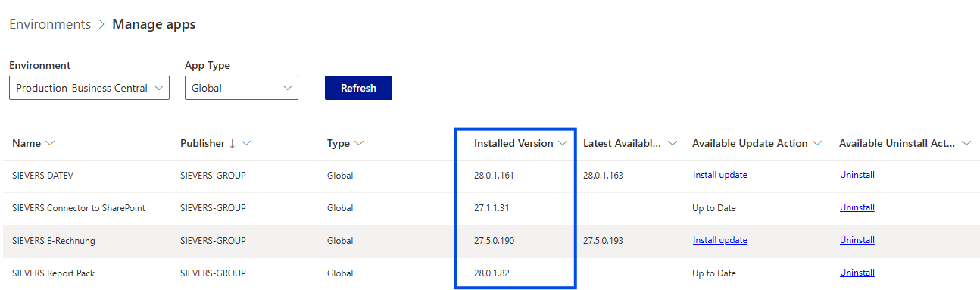Image resolution: width=980 pixels, height=290 pixels.
Task: Open the Installed Version column chevron
Action: [x=562, y=143]
